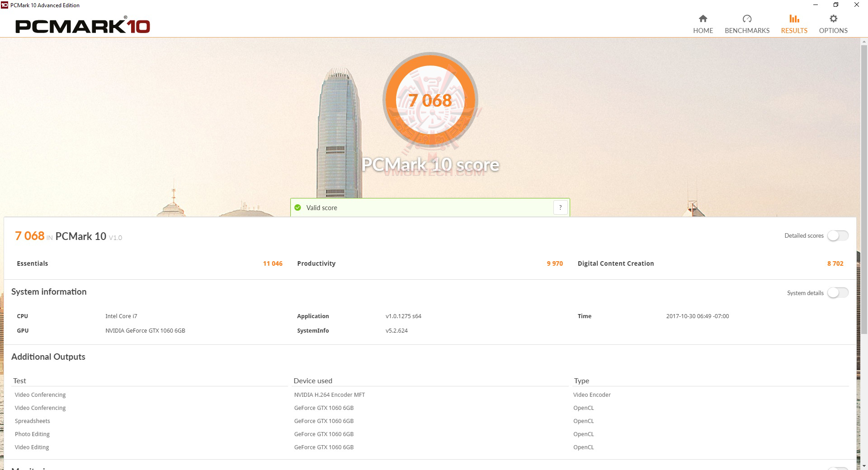Click the green Valid score checkmark icon
Viewport: 868px width, 470px height.
tap(297, 207)
